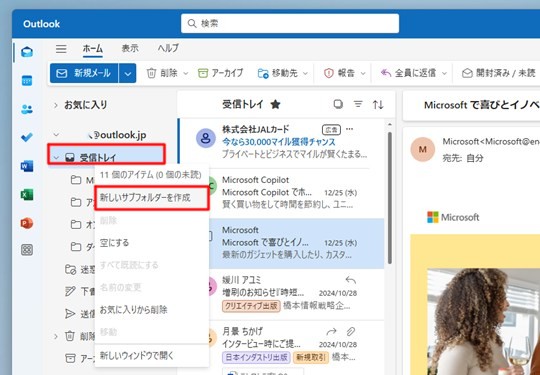Choose お気に入りから削除 in context menu
This screenshot has height=375, width=540.
pos(152,310)
